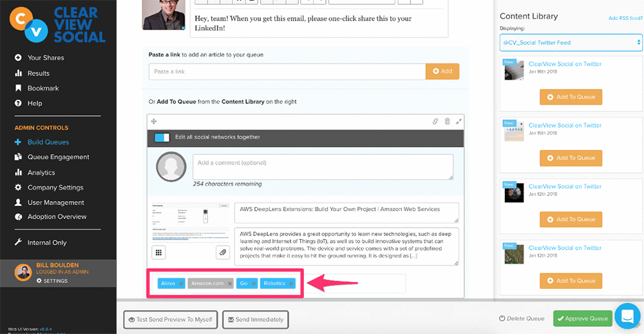Click the article preview thumbnail image
The width and height of the screenshot is (644, 334).
[x=191, y=222]
